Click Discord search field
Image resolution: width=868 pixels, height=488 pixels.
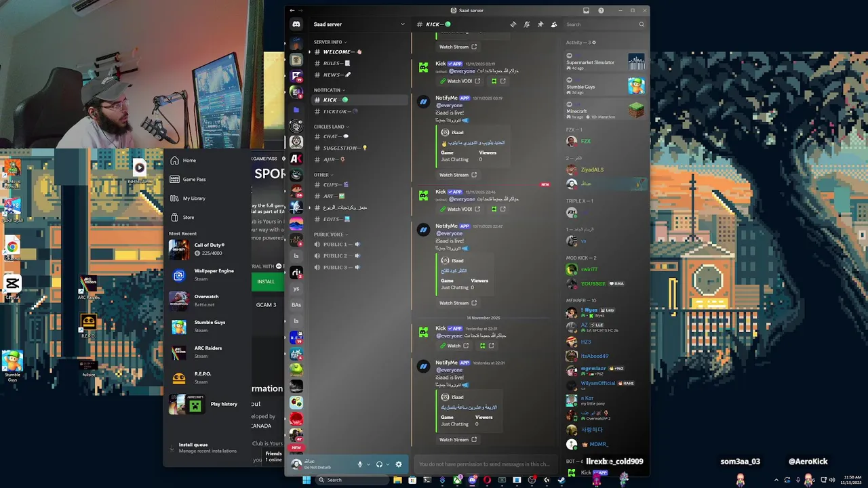click(x=606, y=24)
